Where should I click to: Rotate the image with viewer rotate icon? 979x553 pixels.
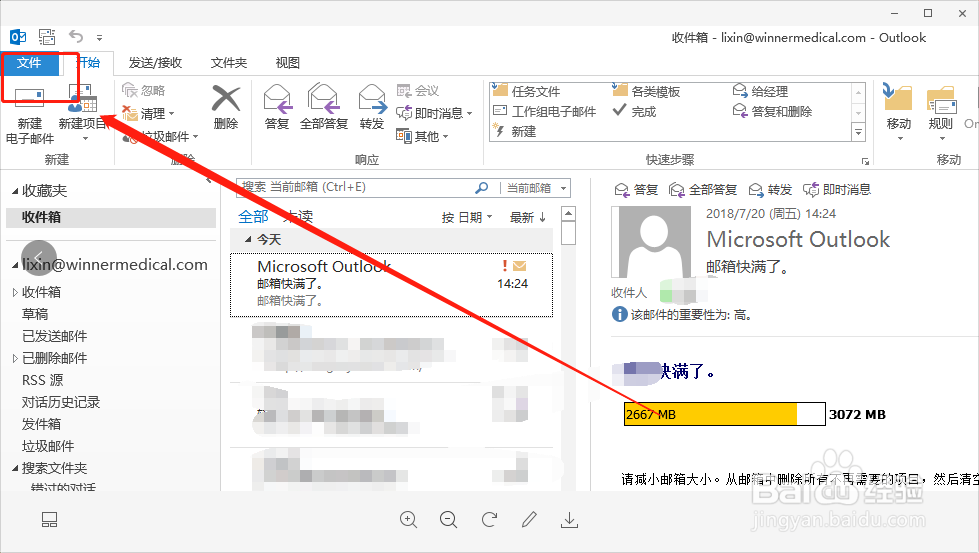point(489,519)
